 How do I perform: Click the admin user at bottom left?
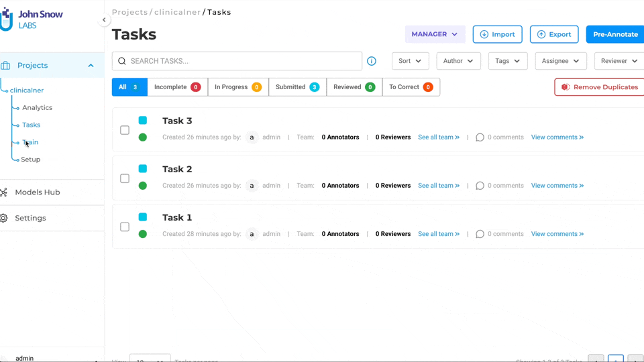point(25,358)
